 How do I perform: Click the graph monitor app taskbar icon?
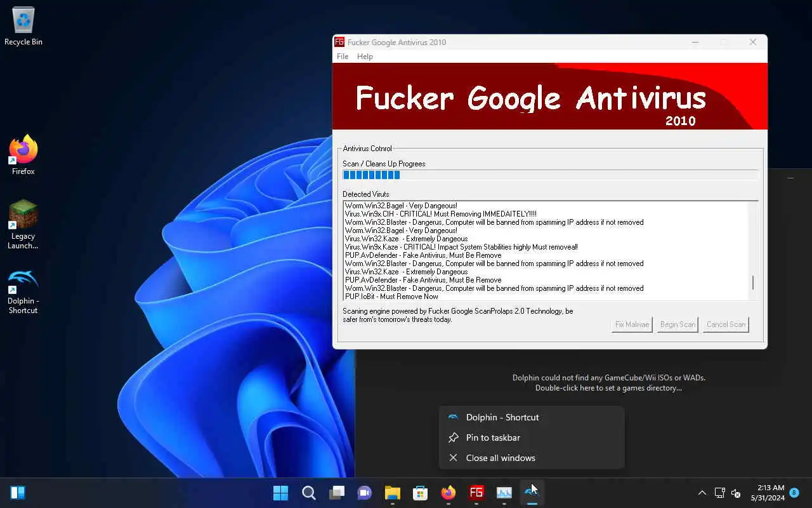[504, 493]
